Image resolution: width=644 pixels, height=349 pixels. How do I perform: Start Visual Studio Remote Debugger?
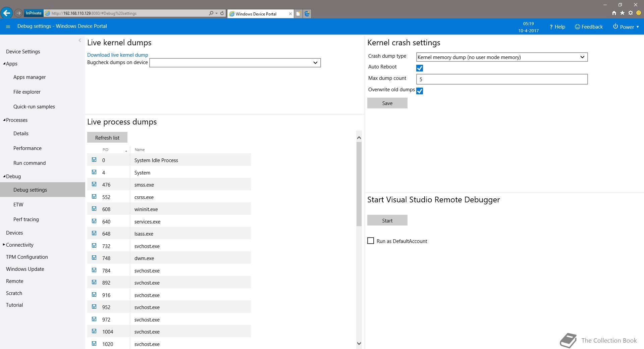pyautogui.click(x=387, y=220)
